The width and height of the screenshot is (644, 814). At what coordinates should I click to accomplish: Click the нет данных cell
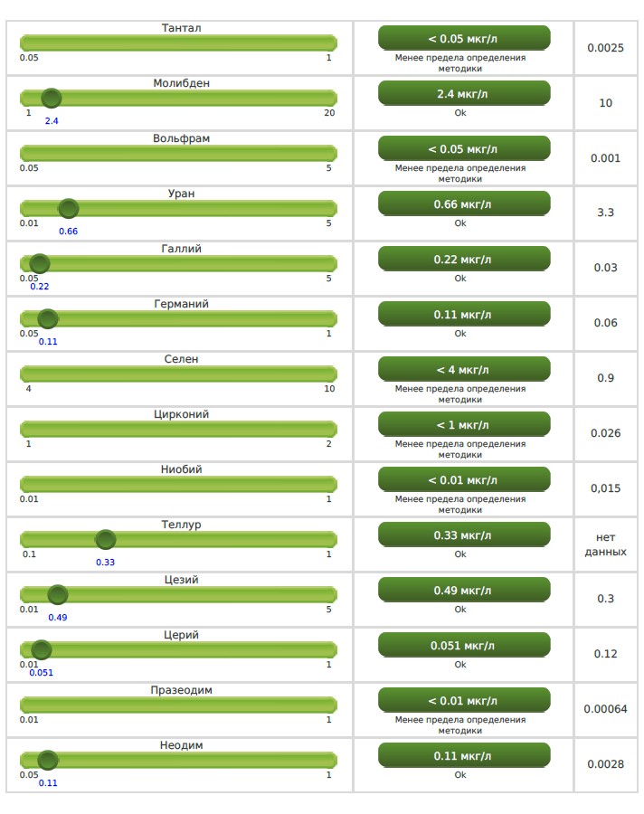(605, 544)
